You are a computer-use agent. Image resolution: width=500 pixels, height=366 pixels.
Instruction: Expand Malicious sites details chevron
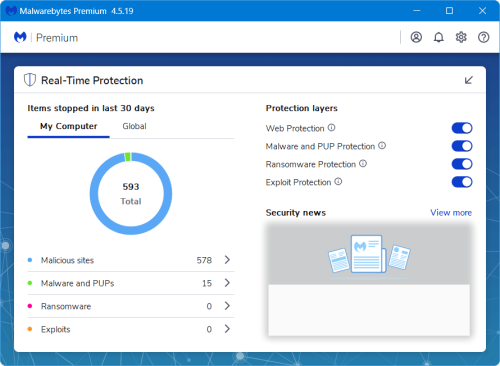pos(227,260)
